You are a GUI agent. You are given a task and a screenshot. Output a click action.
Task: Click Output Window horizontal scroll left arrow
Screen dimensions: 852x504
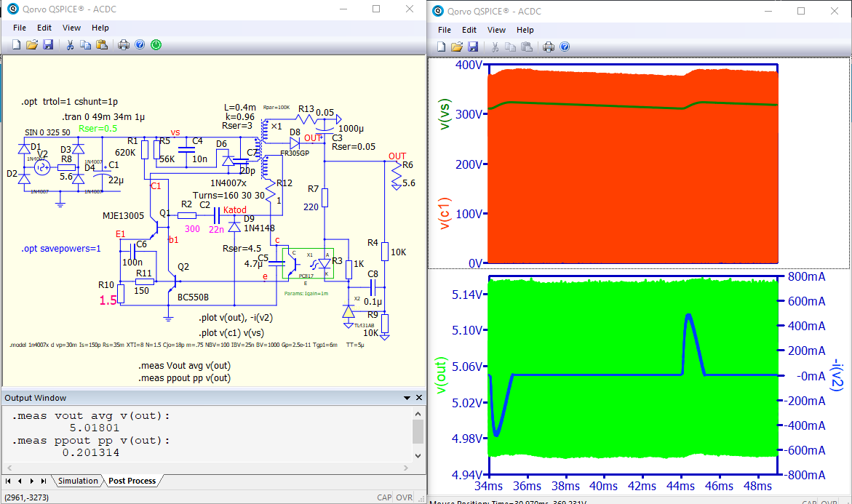click(x=9, y=468)
